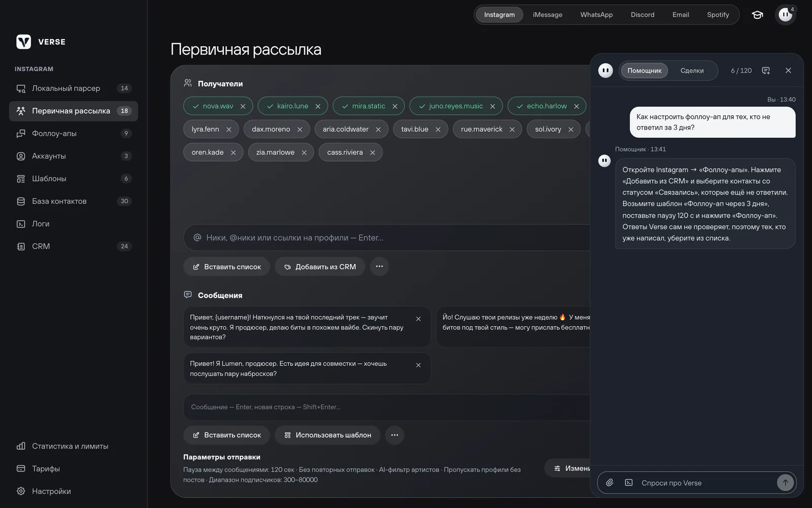The image size is (812, 508).
Task: Click the 6 / 120 usage counter
Action: point(741,71)
